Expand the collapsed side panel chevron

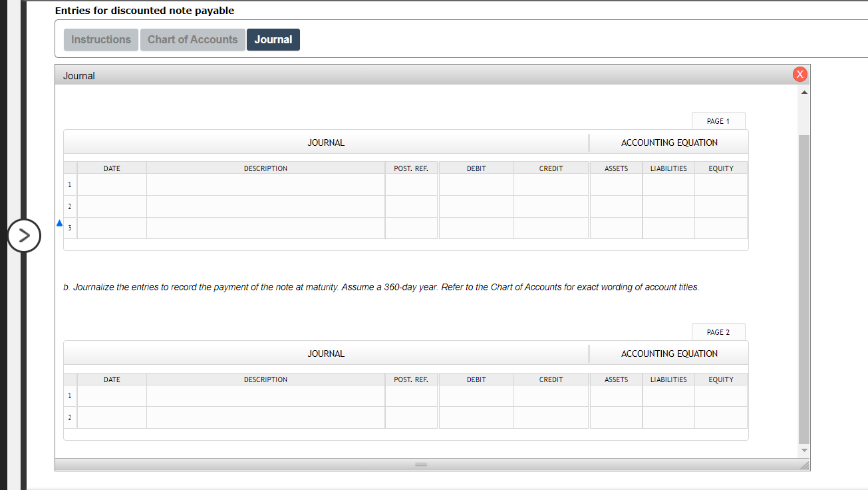point(25,236)
